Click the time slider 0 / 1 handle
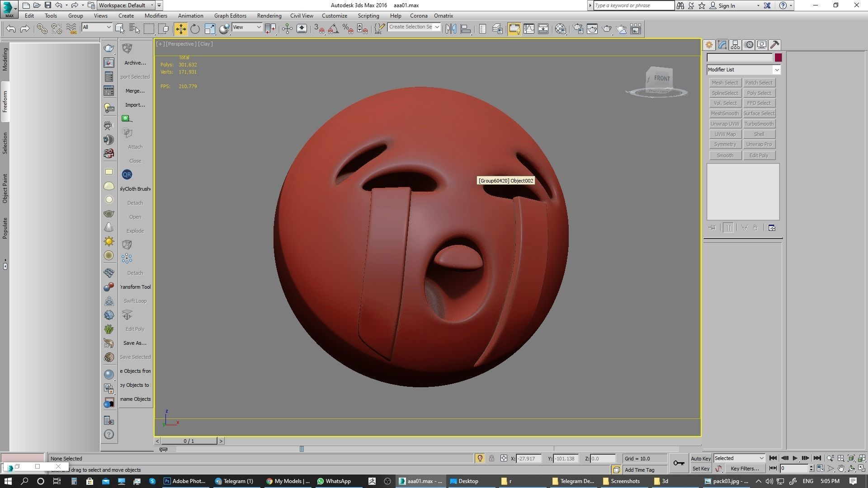Screen dimensions: 868x488 189,441
